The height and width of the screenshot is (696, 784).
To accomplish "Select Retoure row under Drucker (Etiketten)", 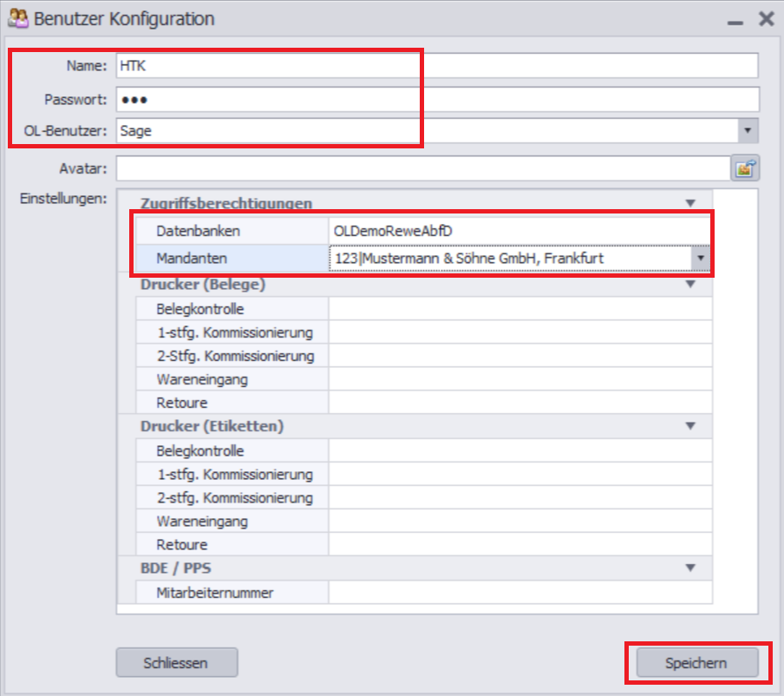I will pos(424,544).
